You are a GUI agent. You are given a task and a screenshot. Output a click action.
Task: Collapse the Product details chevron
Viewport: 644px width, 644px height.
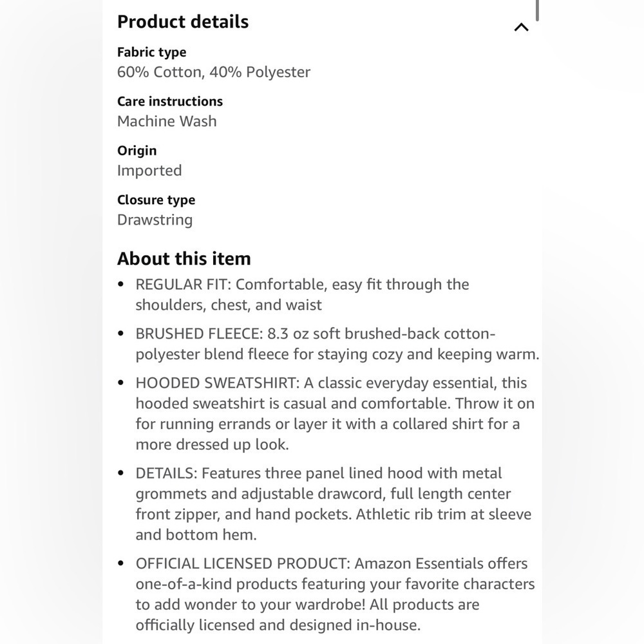(x=521, y=28)
